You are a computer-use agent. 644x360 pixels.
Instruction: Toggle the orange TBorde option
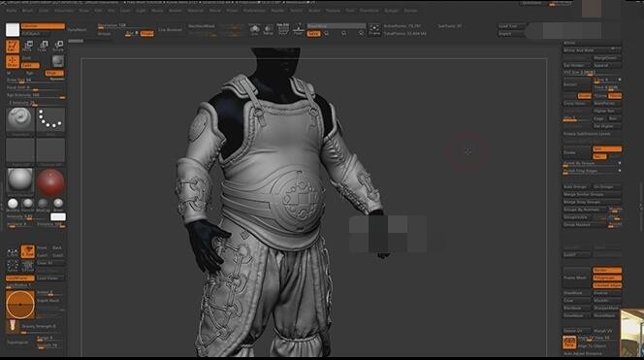click(615, 96)
